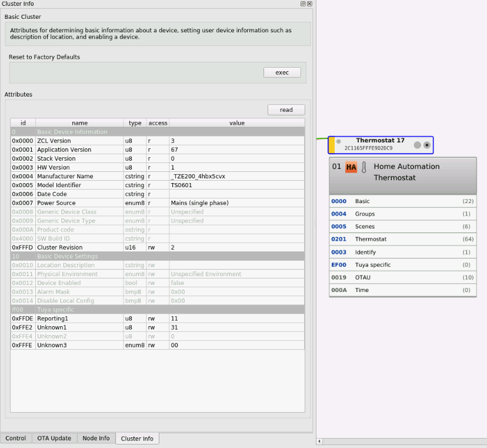Switch to the Control tab
This screenshot has height=448, width=487.
(16, 438)
